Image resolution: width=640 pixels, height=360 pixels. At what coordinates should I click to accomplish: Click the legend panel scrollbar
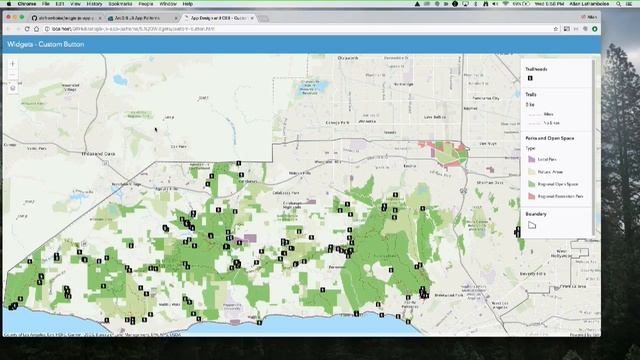[594, 147]
